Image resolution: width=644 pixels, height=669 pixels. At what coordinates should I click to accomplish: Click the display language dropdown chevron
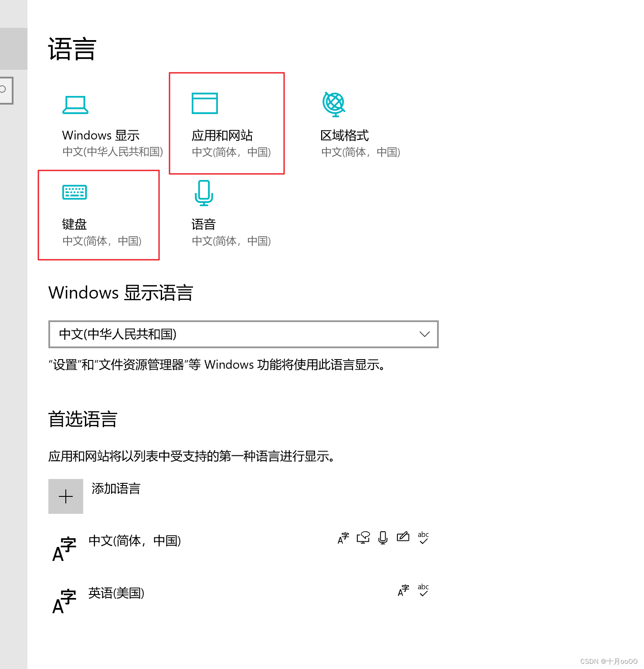[x=424, y=334]
